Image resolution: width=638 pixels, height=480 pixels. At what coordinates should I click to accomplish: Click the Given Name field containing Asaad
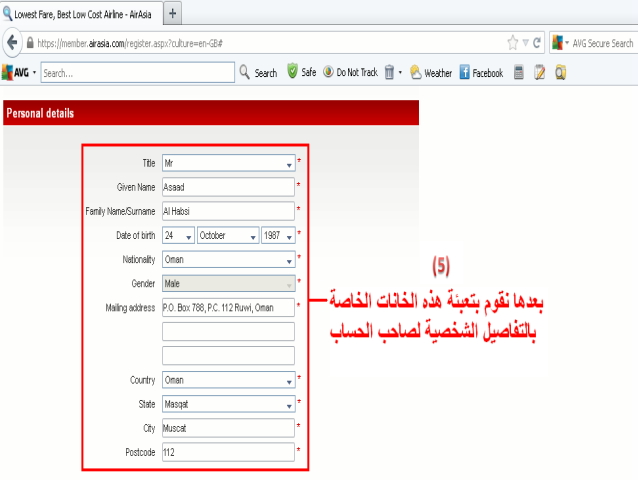pos(227,186)
